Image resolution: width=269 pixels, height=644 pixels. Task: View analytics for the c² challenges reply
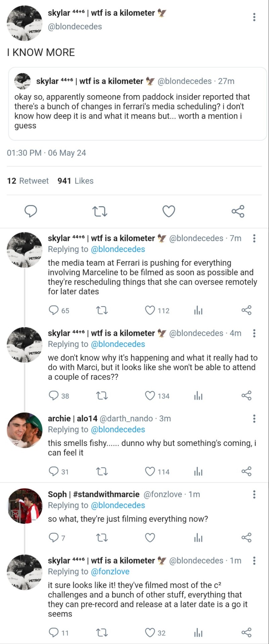pyautogui.click(x=198, y=633)
